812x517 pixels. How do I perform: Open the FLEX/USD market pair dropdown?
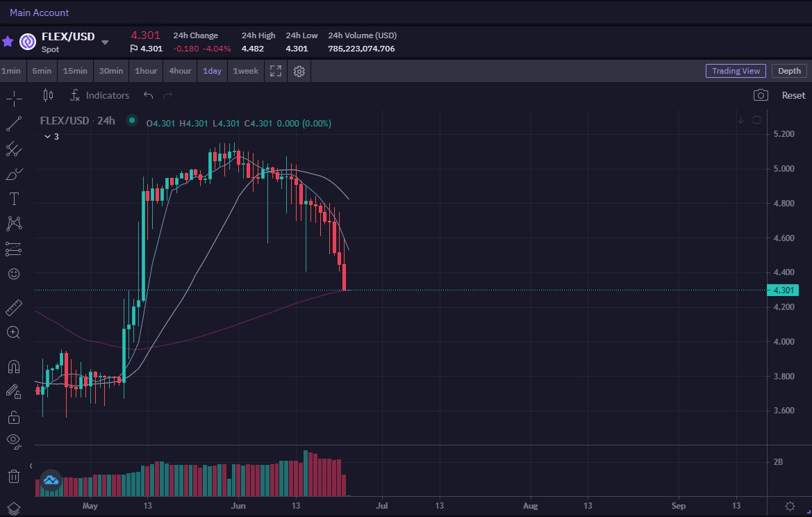click(105, 42)
